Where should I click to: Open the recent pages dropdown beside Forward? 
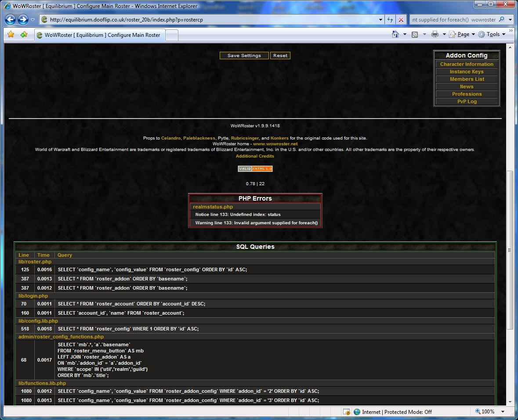coord(33,20)
